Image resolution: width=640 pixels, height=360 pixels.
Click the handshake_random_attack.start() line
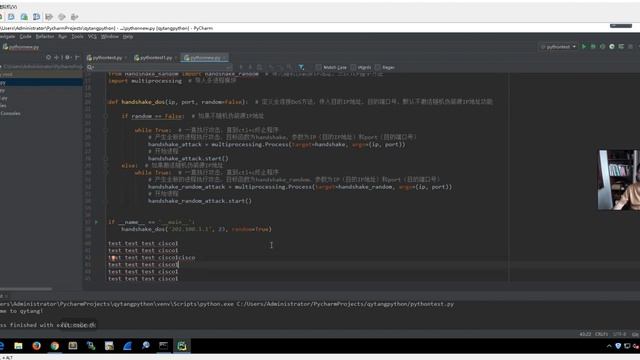pos(200,201)
